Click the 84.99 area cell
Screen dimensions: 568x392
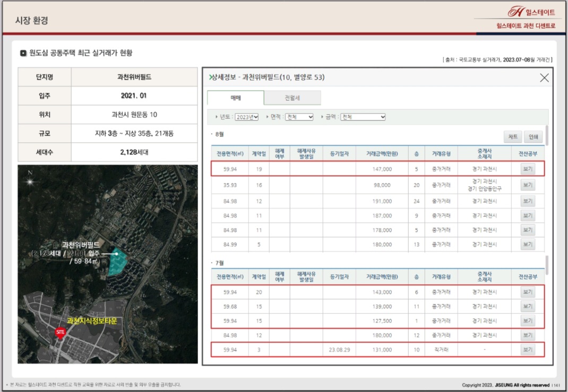tap(230, 245)
